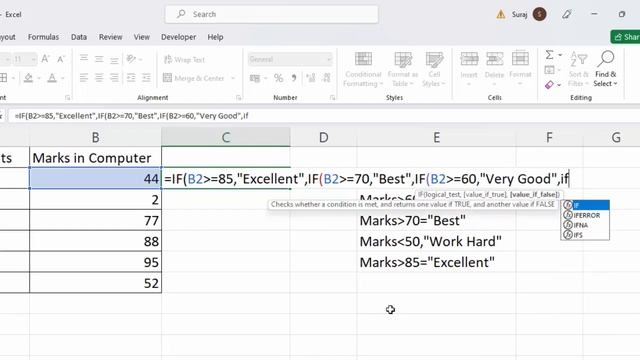640x360 pixels.
Task: Open the Data ribbon tab
Action: [79, 37]
